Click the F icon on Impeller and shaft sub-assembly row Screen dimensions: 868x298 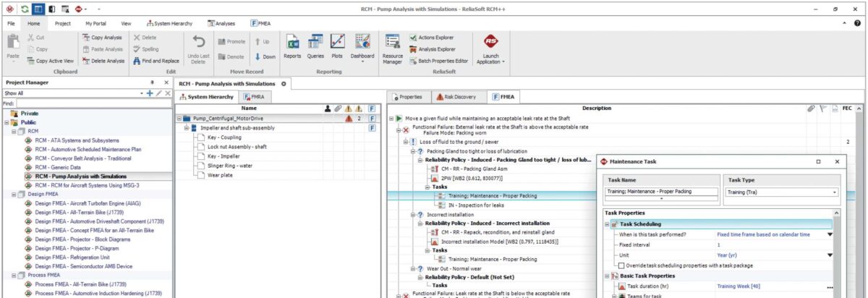[x=372, y=128]
